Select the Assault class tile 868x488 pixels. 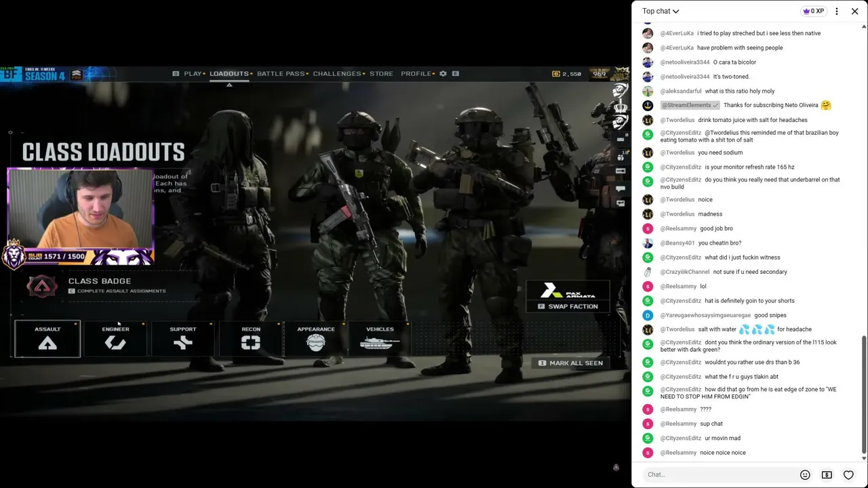tap(47, 338)
